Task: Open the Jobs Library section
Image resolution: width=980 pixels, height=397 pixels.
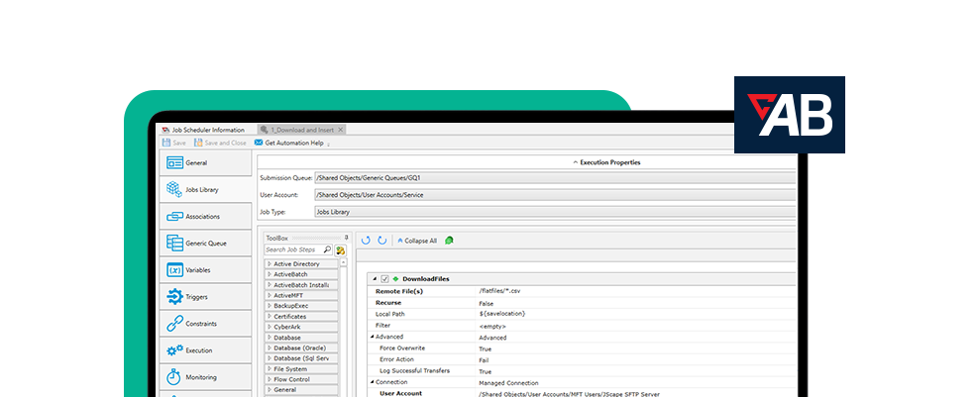Action: coord(206,189)
